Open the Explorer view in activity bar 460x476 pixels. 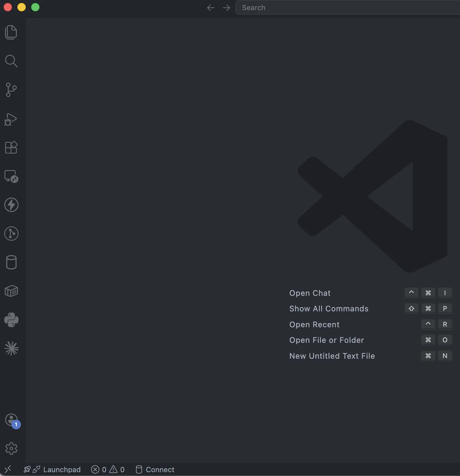11,32
